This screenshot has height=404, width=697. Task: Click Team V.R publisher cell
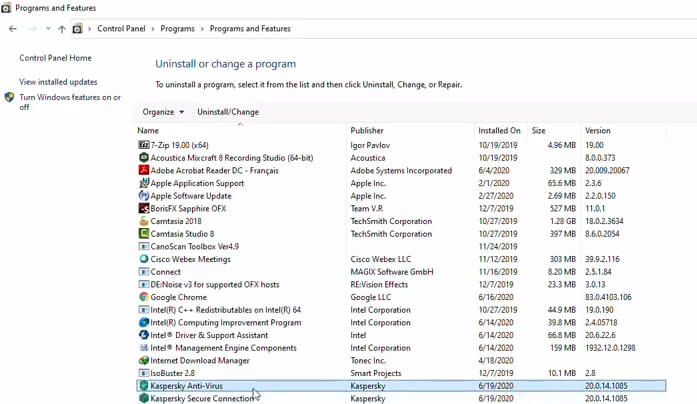pyautogui.click(x=366, y=208)
